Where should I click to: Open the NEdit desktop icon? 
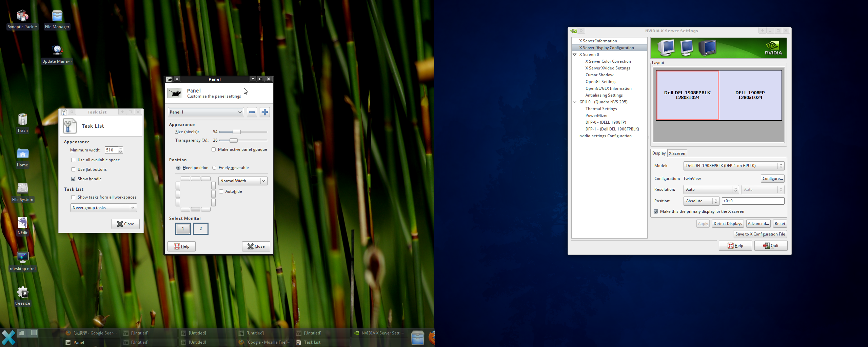[x=22, y=223]
